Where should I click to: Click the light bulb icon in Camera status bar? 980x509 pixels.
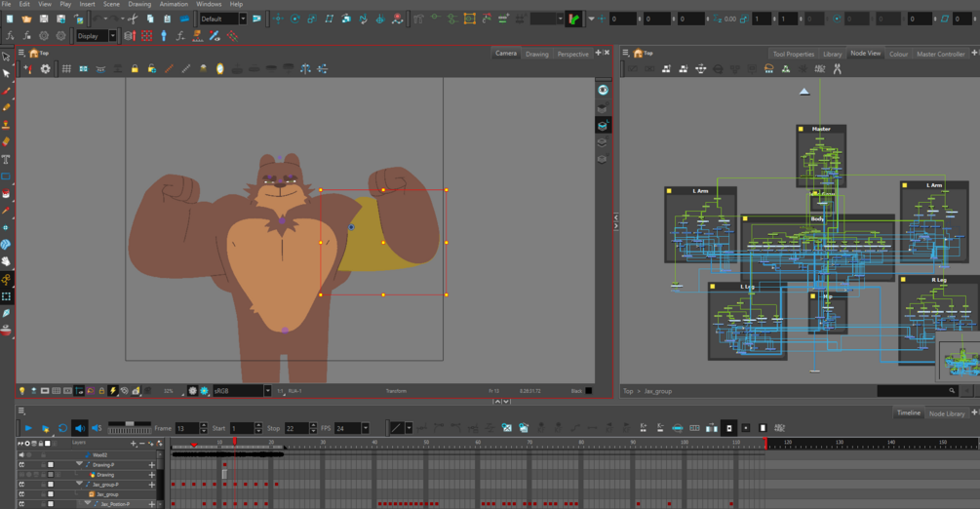(21, 391)
